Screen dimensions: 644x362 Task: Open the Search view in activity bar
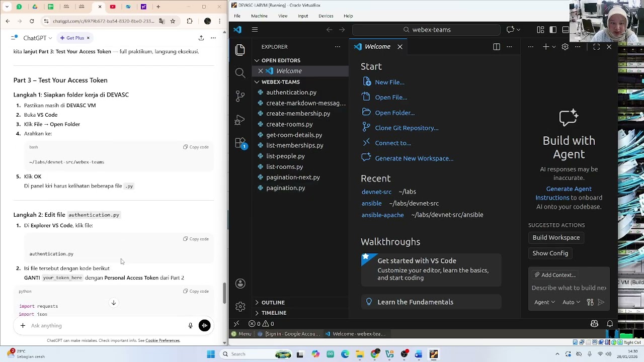pyautogui.click(x=240, y=73)
